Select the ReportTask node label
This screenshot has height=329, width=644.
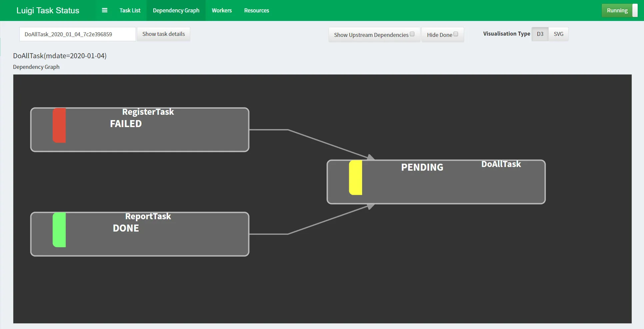click(148, 216)
